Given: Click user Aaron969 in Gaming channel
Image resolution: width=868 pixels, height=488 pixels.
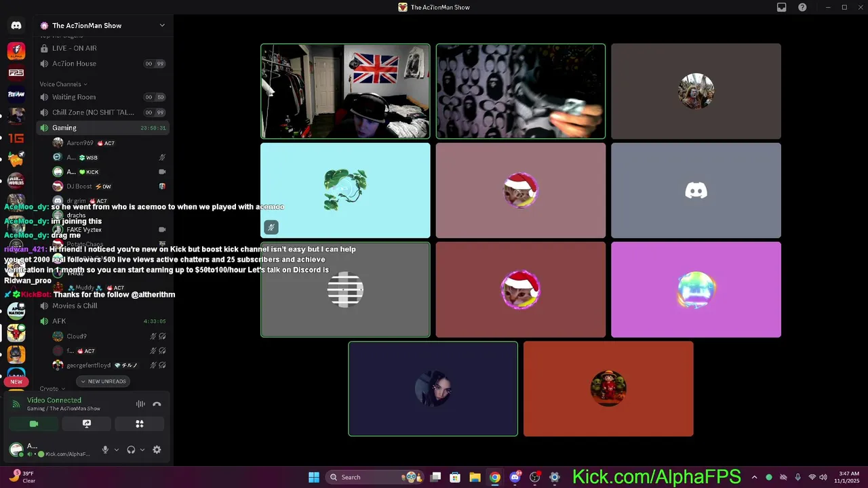Looking at the screenshot, I should (108, 143).
